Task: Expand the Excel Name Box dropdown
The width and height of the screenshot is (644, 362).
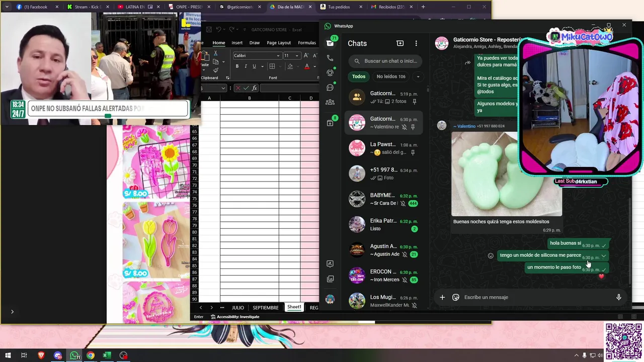Action: (x=223, y=88)
